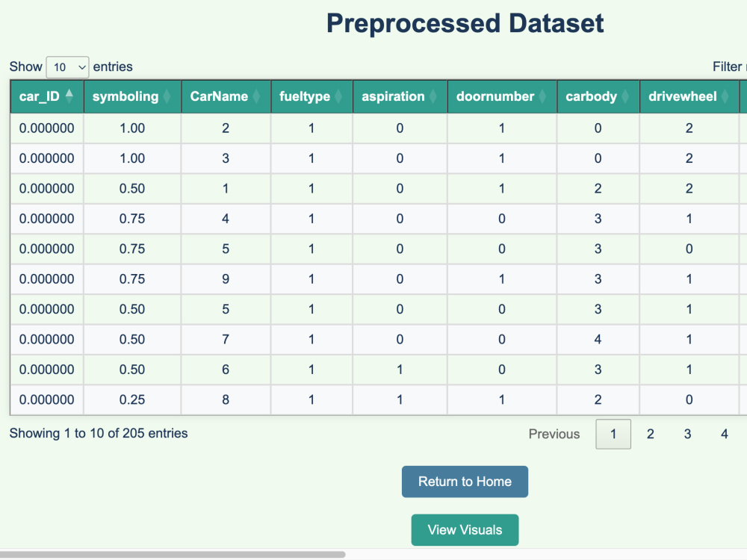The image size is (747, 560).
Task: Sort by aspiration column header
Action: [x=400, y=96]
